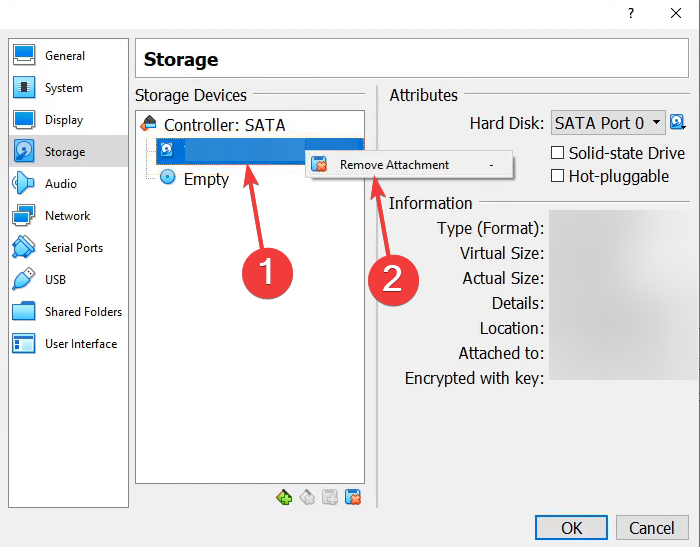Click OK to confirm the settings

571,528
